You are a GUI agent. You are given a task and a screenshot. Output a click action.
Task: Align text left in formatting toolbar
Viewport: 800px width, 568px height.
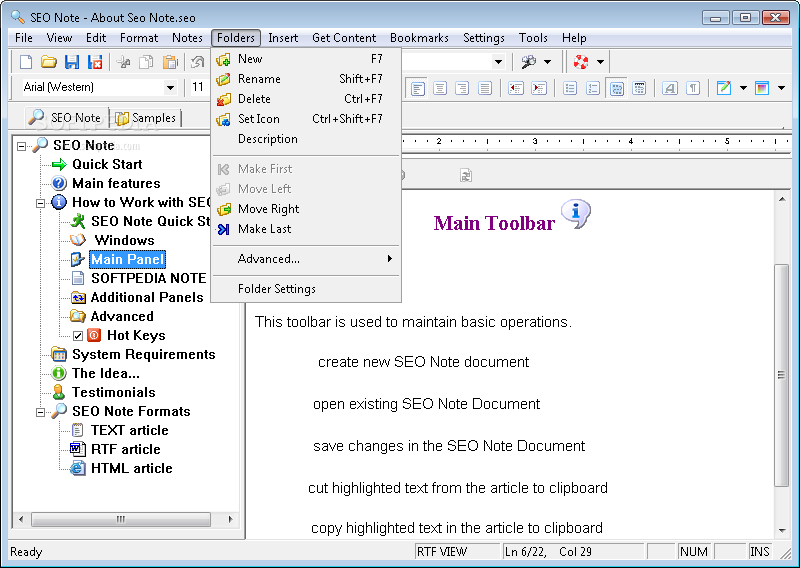click(x=418, y=89)
